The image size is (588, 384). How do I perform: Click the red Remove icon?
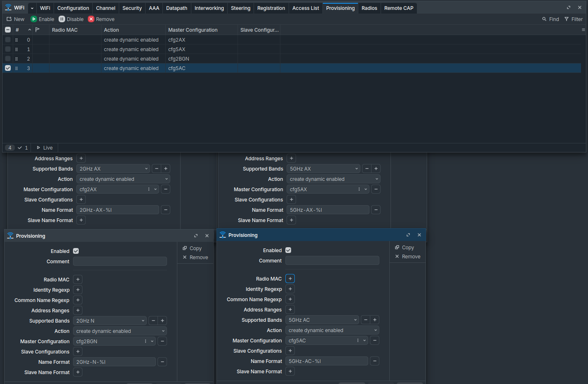[91, 19]
